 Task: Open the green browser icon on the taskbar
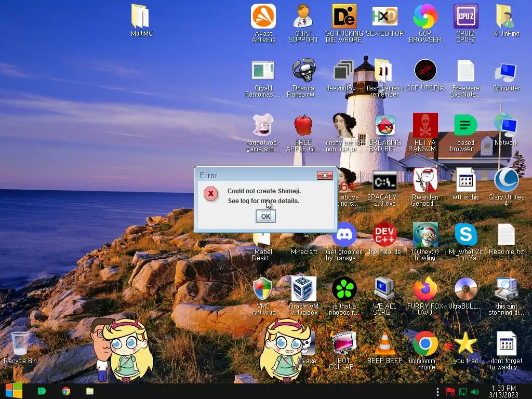point(42,391)
